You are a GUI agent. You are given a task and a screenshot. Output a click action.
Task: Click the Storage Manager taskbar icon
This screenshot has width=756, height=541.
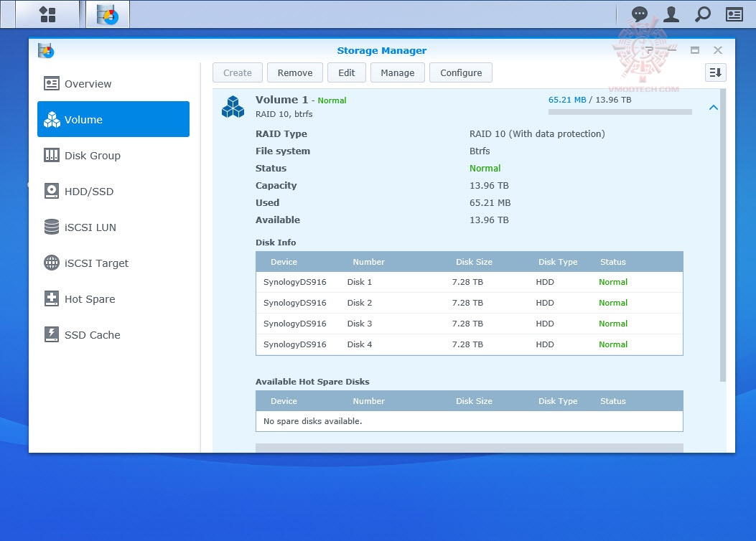click(108, 14)
